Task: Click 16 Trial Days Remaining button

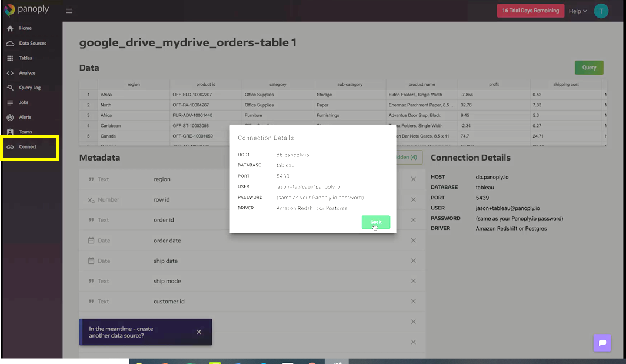Action: click(x=530, y=11)
